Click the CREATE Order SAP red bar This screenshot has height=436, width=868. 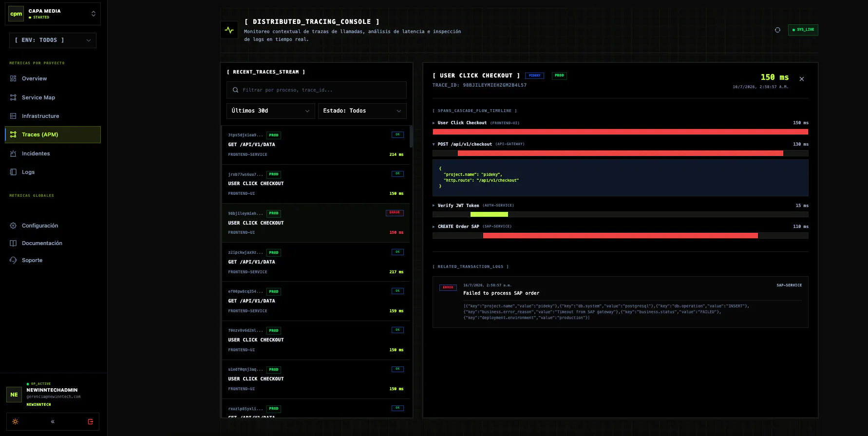(x=620, y=236)
